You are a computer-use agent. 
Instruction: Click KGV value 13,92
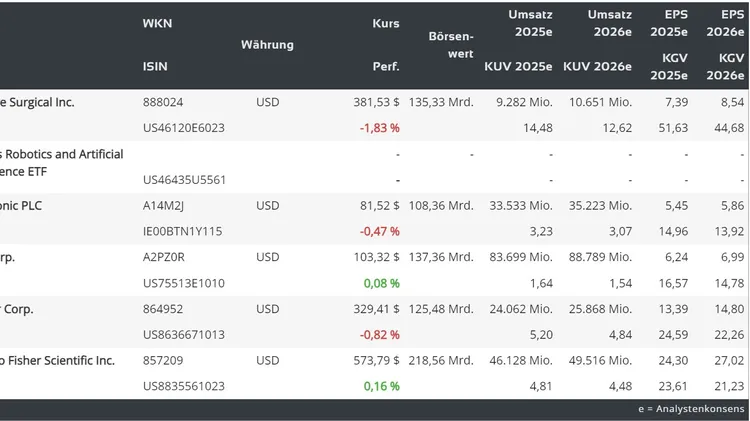[x=729, y=232]
